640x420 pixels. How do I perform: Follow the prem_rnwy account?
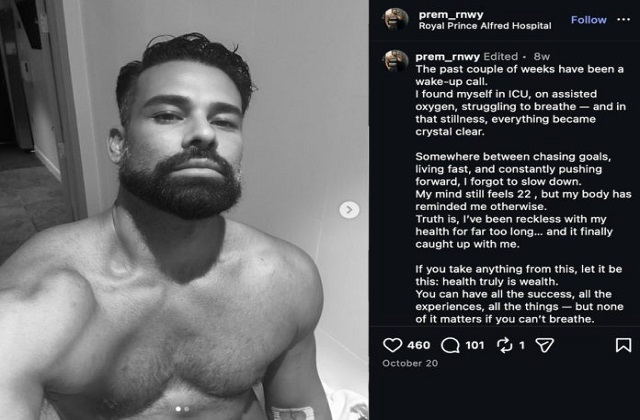click(588, 20)
